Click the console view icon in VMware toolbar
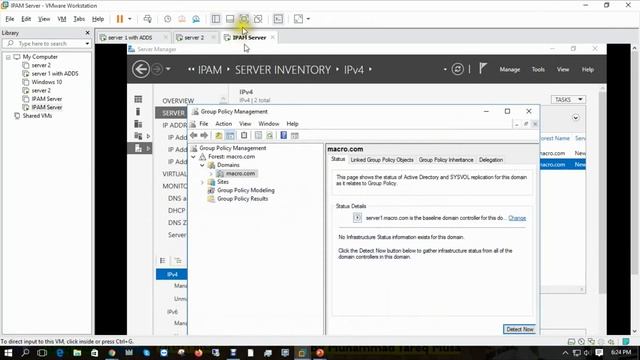This screenshot has height=360, width=640. tap(278, 19)
